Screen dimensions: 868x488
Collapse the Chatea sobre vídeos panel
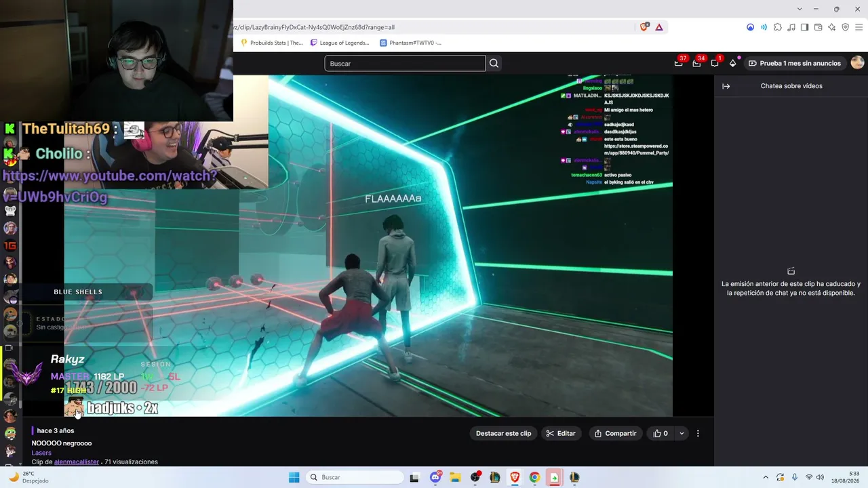coord(726,86)
